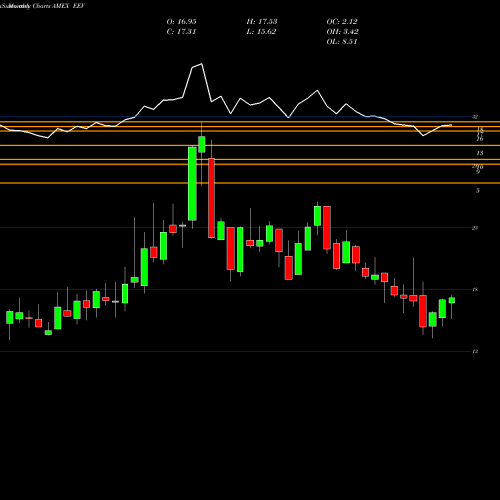Screen dimensions: 500x500
Task: Click the 'OL: 8.51' value
Action: point(342,42)
